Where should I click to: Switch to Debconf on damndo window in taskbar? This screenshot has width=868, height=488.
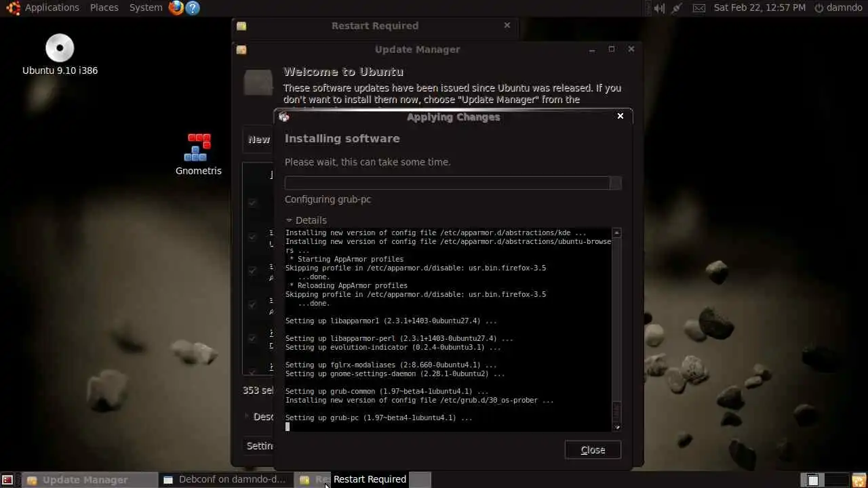[x=226, y=480]
